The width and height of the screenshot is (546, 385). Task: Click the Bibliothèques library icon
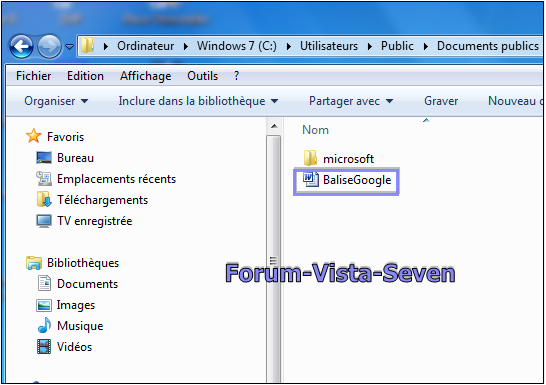tap(34, 263)
